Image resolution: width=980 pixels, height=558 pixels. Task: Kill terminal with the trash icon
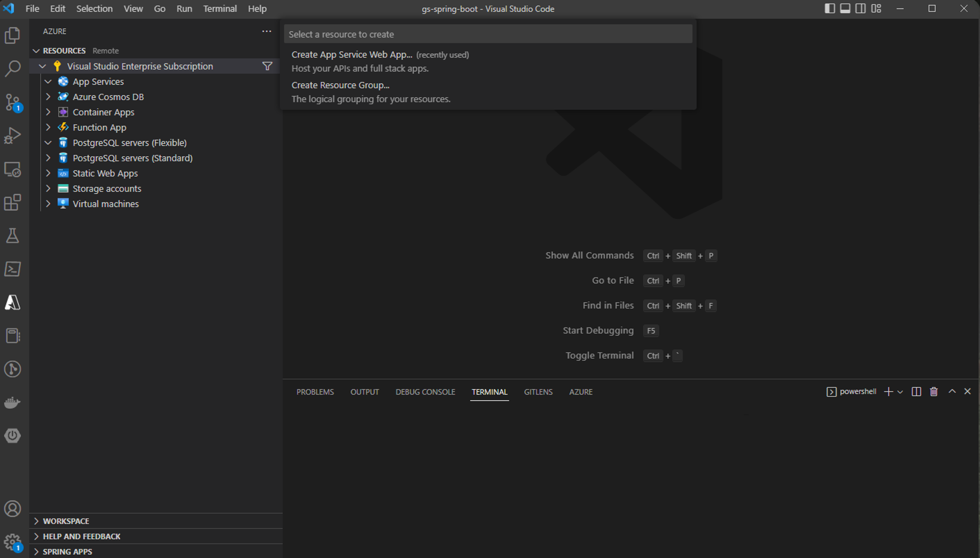(x=934, y=391)
